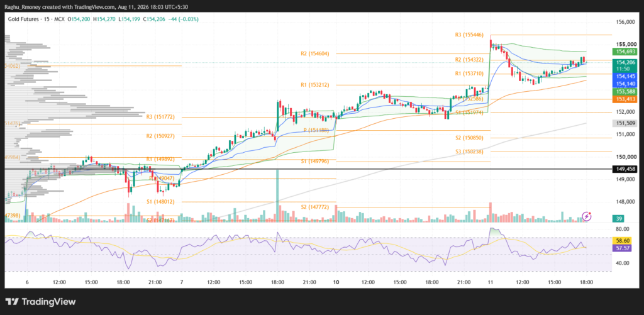Click the gray 151,509 price tag
Viewport: 644px width, 315px height.
coord(624,123)
